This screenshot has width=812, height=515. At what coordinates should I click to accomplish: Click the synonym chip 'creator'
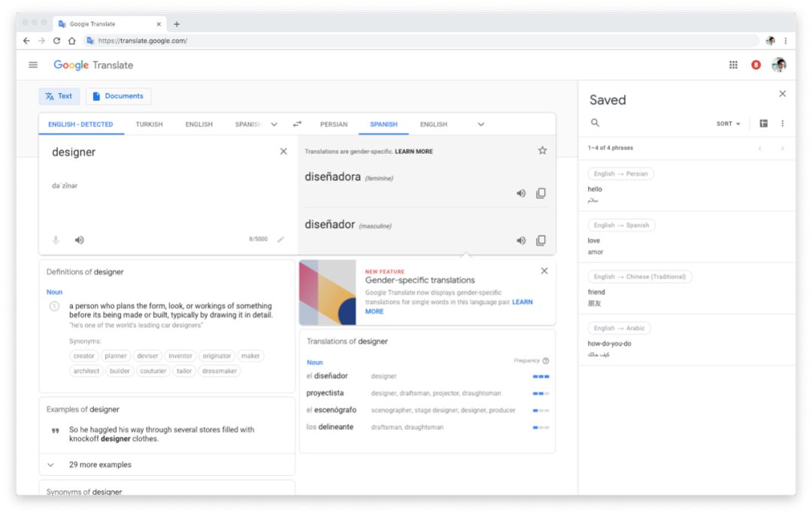click(x=84, y=356)
